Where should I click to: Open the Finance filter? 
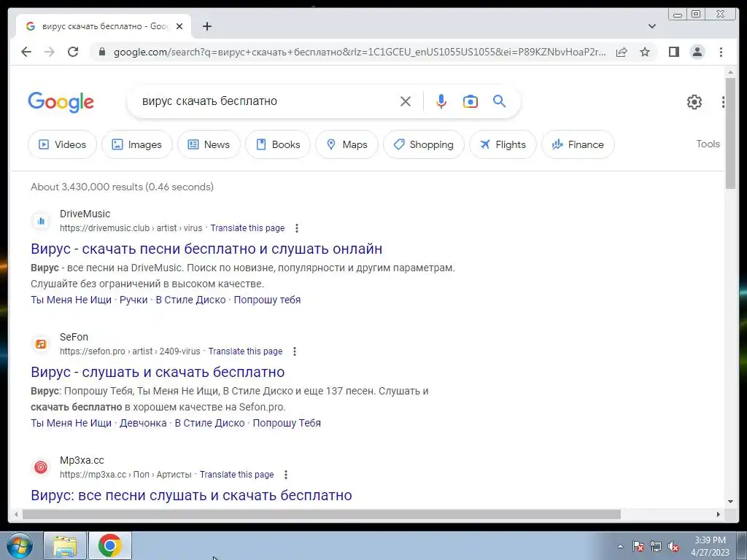tap(578, 144)
